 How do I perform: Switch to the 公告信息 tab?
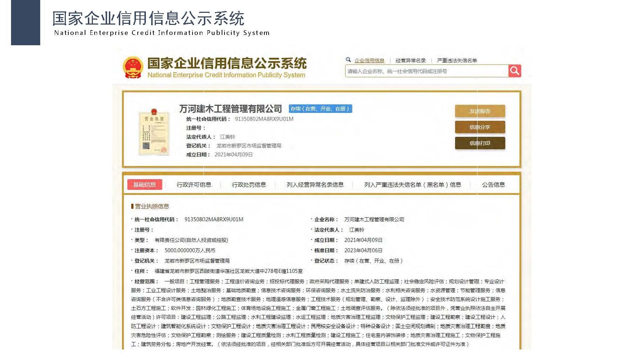coord(493,185)
